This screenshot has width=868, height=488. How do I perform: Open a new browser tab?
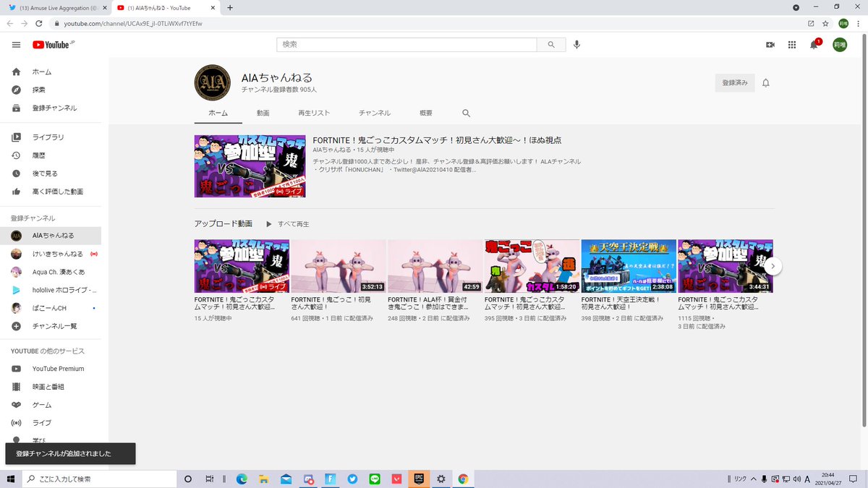tap(230, 7)
